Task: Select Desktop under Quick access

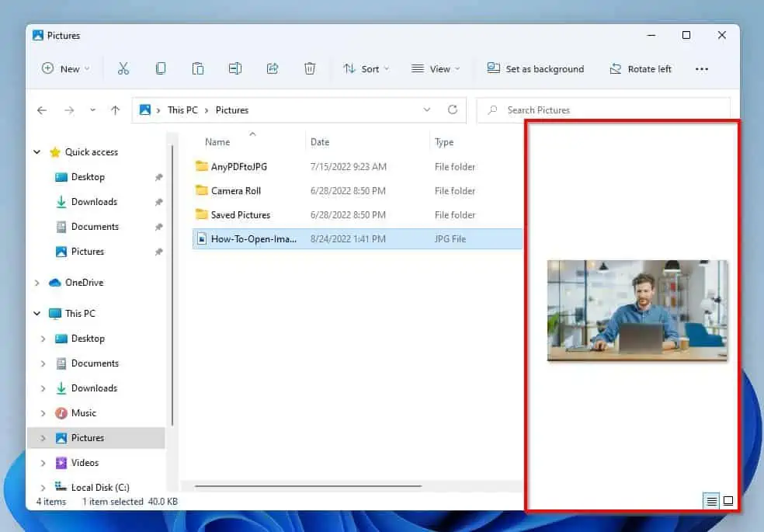Action: (88, 177)
